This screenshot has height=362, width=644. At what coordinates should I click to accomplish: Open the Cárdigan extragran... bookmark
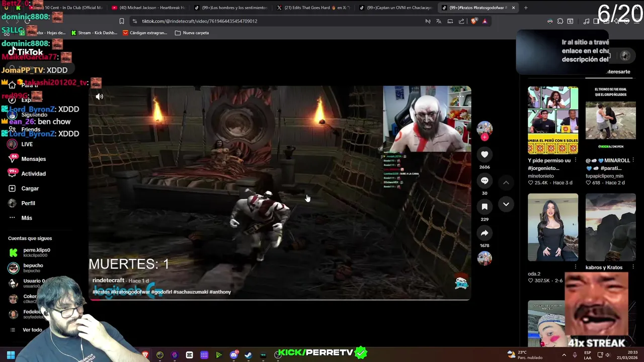click(x=145, y=33)
